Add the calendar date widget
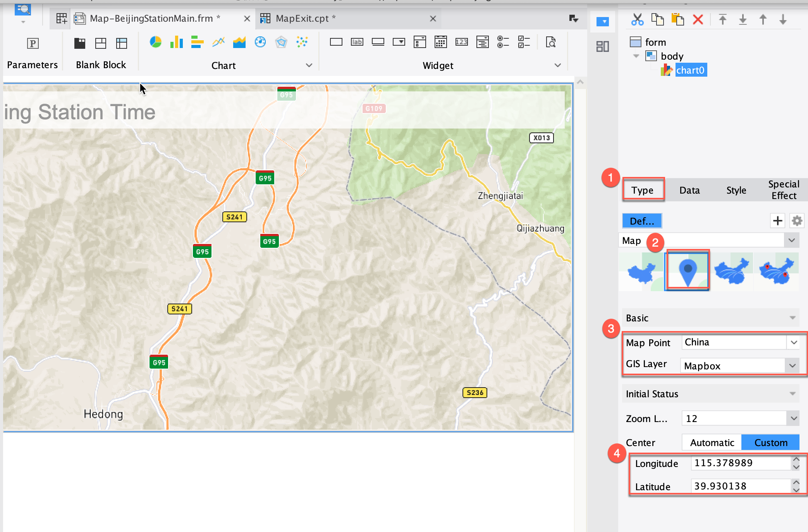Screen dimensions: 808x532 [440, 42]
